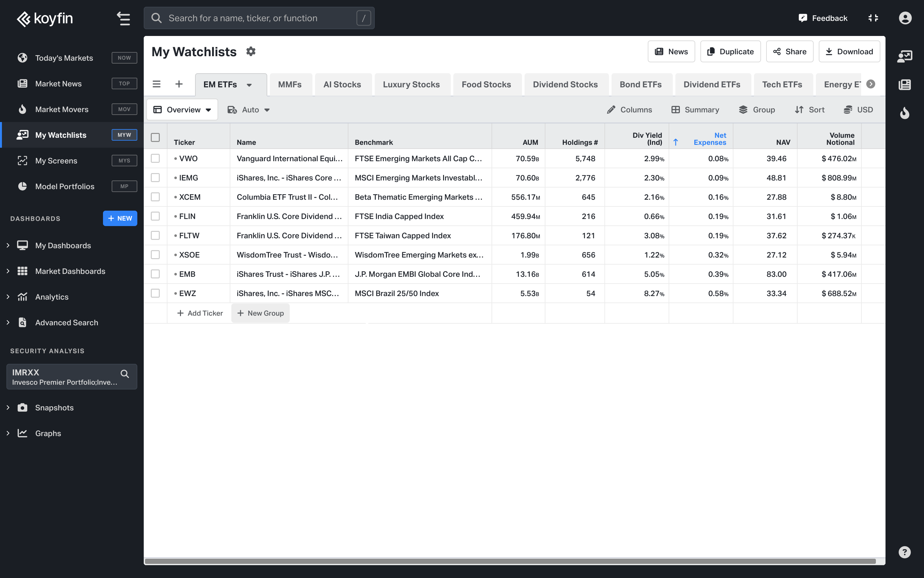Open watchlist list hamburger icon
This screenshot has height=578, width=924.
(157, 84)
